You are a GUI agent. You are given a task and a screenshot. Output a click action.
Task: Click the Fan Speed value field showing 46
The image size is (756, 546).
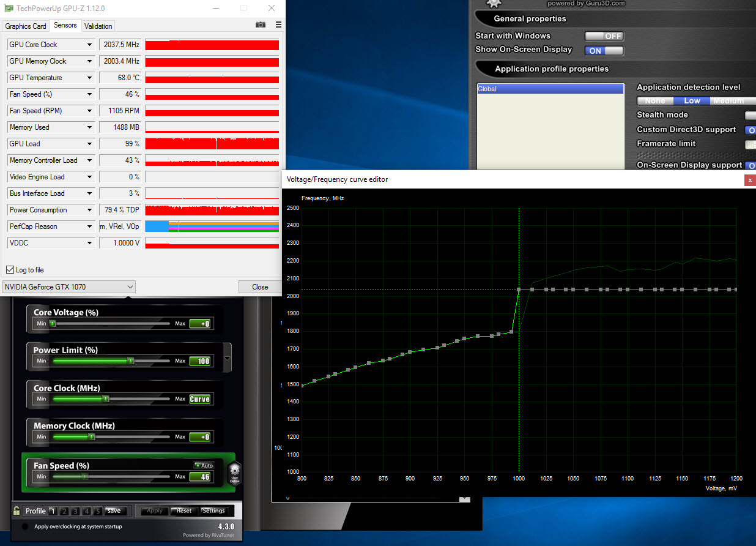pos(200,477)
